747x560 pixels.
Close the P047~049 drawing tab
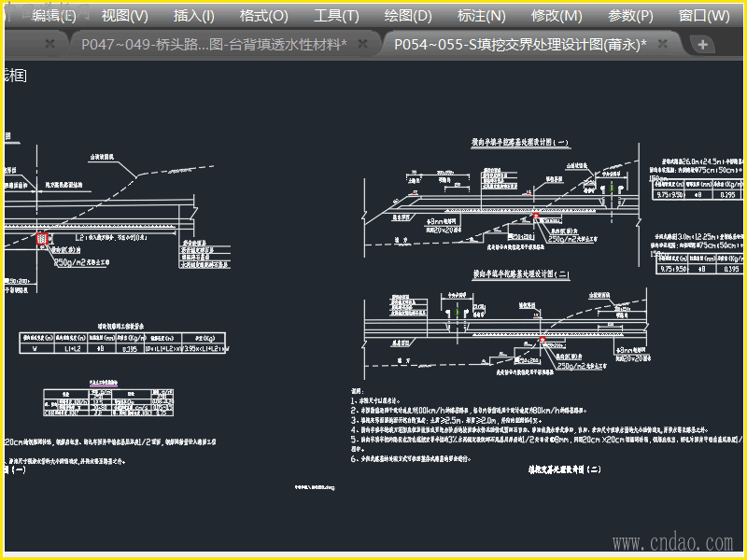point(362,44)
